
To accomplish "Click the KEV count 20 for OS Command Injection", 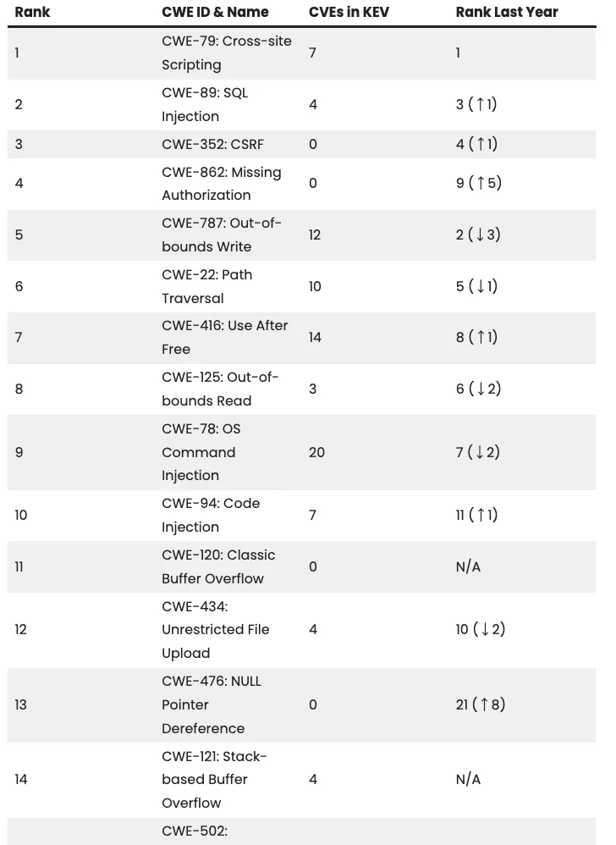I will pyautogui.click(x=316, y=452).
